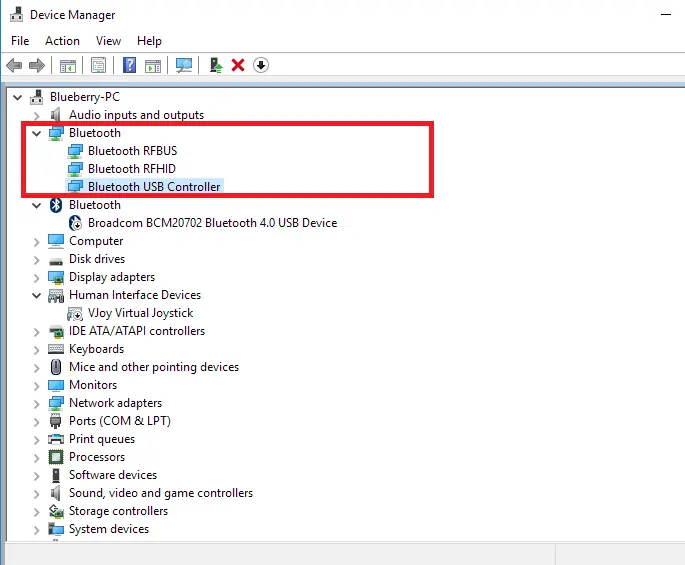Select the Storage controllers label
Image resolution: width=685 pixels, height=565 pixels.
[x=118, y=511]
